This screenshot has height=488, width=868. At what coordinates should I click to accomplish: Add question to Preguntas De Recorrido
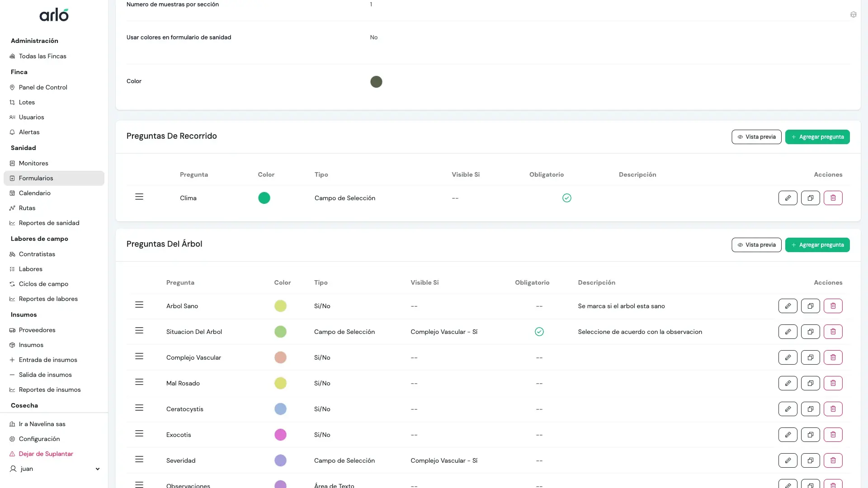point(817,137)
